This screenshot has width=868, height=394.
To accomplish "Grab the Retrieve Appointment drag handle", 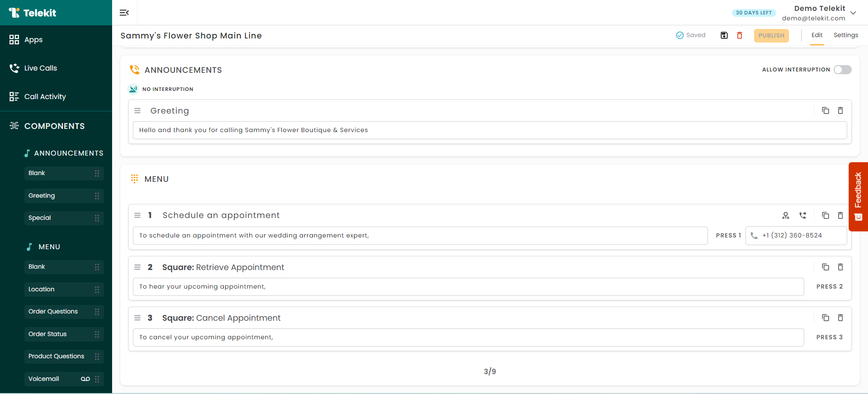I will pos(137,267).
